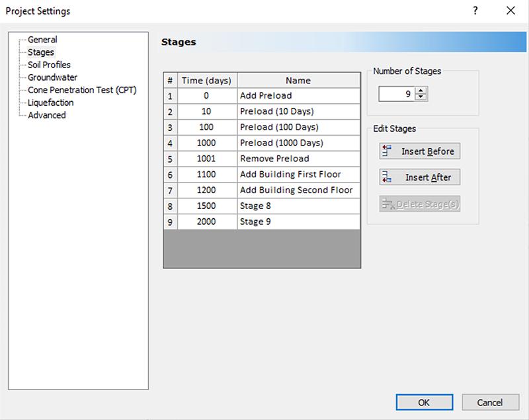Open the Soil Profiles settings page
529x420 pixels.
point(49,65)
